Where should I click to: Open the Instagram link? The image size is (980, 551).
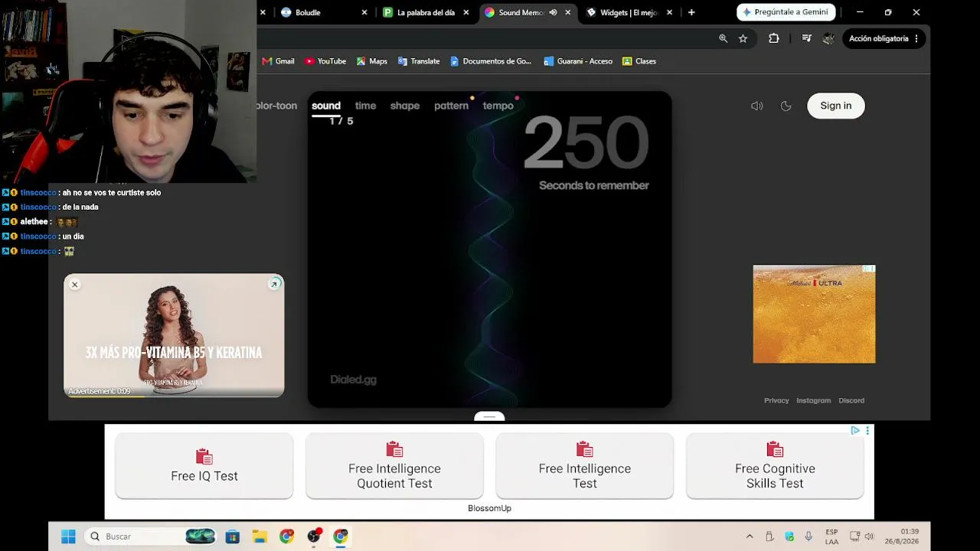[x=813, y=400]
